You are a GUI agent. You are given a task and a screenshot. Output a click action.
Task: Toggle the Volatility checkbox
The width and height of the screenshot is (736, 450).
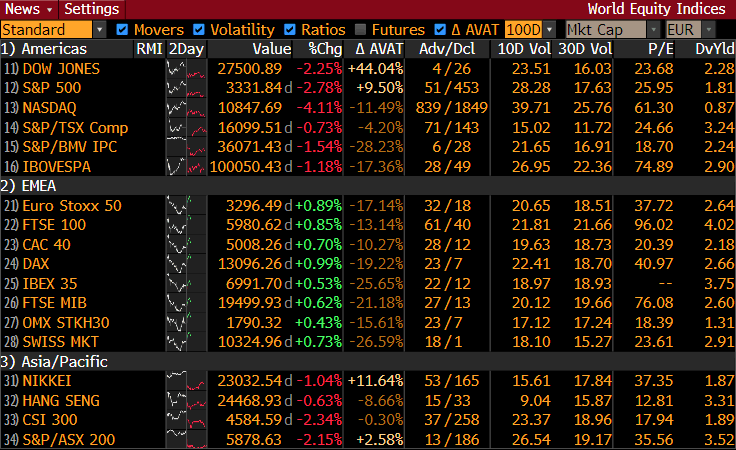(x=199, y=30)
